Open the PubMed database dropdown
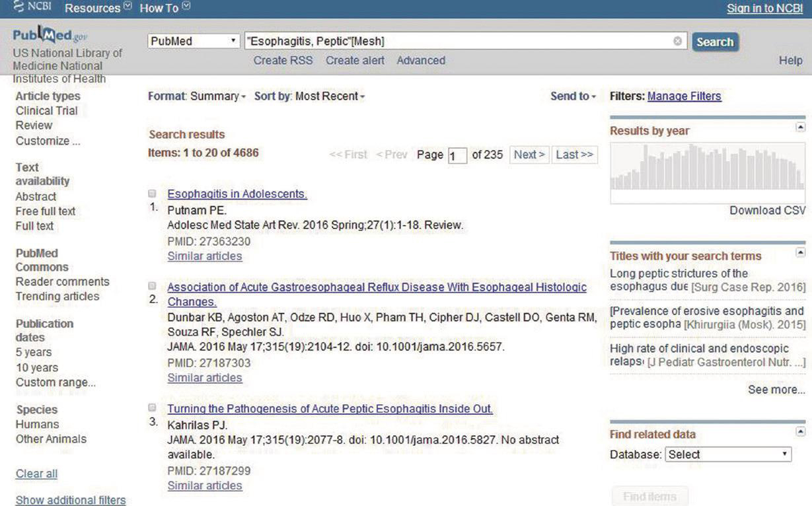Image resolution: width=812 pixels, height=506 pixels. [x=194, y=41]
